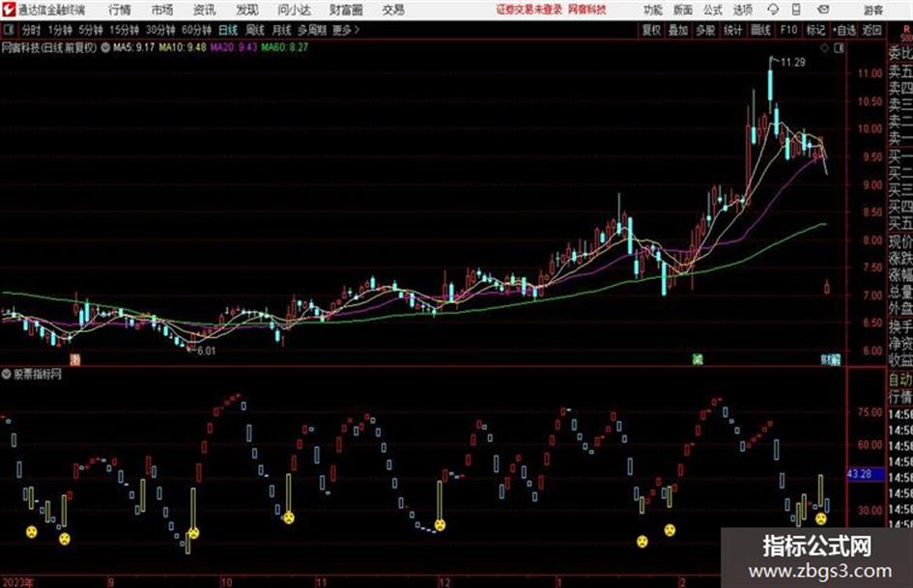Open the F10 company info
The image size is (913, 588).
pyautogui.click(x=788, y=30)
